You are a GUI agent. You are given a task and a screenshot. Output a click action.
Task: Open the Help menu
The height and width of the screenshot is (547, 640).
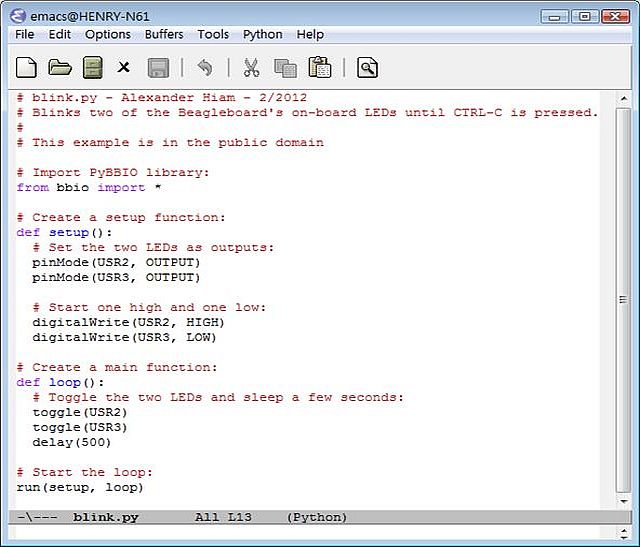[310, 34]
